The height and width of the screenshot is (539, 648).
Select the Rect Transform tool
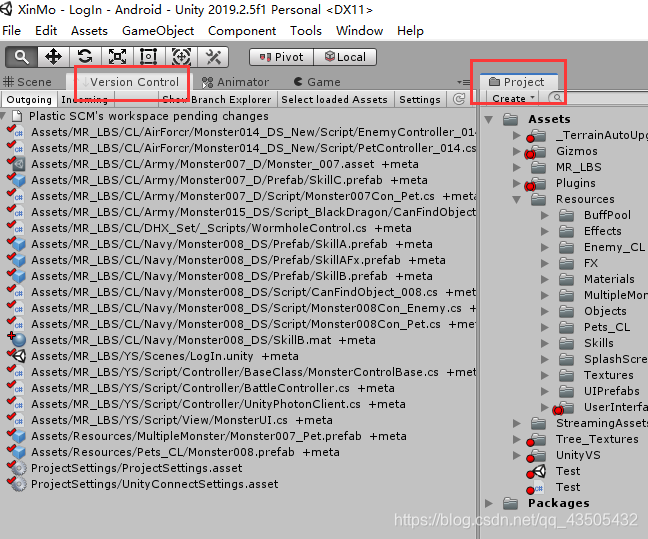pos(149,57)
